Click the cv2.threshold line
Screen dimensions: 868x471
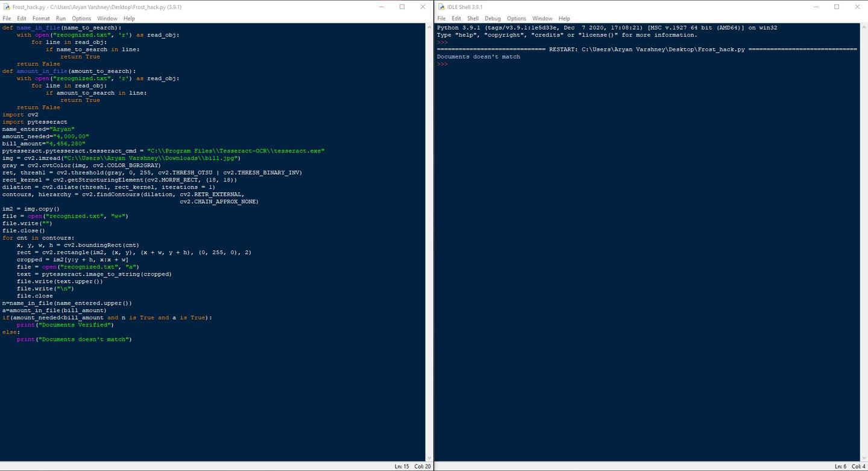click(x=152, y=172)
